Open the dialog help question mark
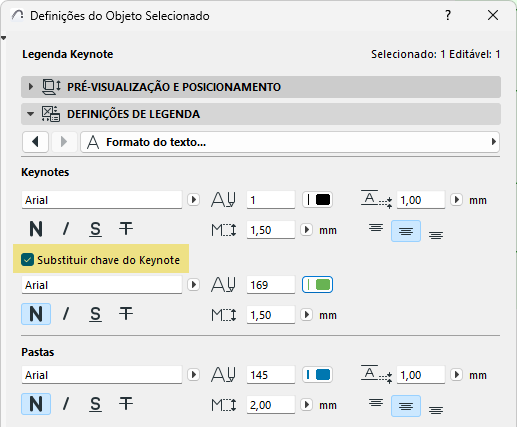517x427 pixels. tap(448, 15)
